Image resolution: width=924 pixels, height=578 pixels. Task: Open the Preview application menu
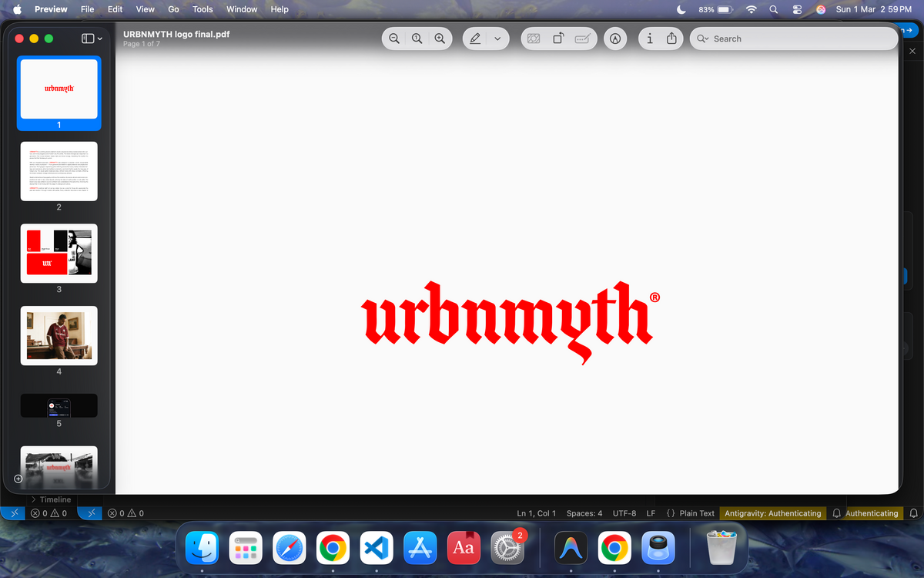pyautogui.click(x=51, y=9)
